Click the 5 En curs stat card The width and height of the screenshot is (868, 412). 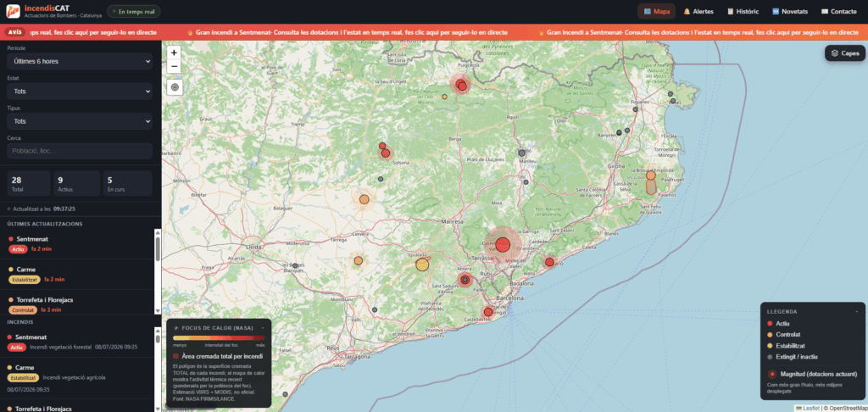click(127, 183)
